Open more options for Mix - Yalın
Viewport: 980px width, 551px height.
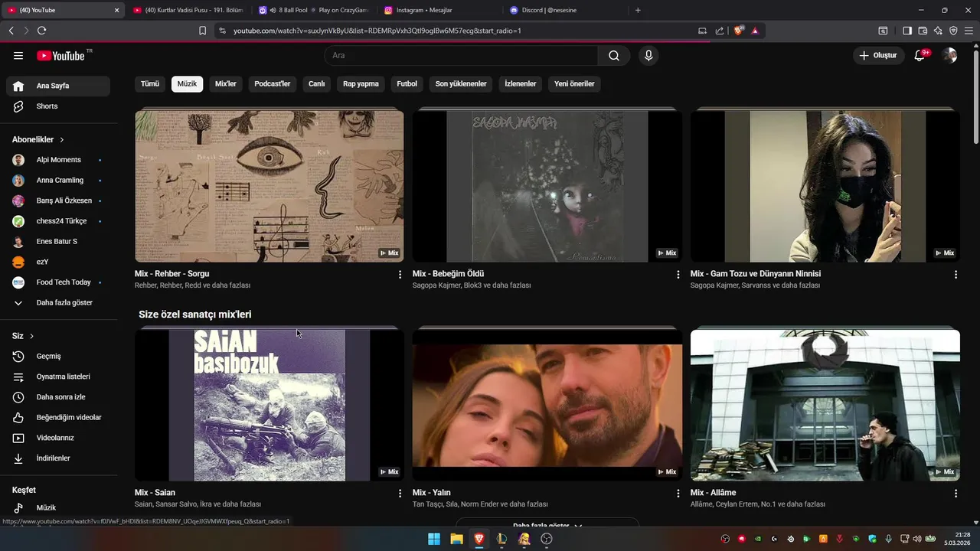click(678, 494)
